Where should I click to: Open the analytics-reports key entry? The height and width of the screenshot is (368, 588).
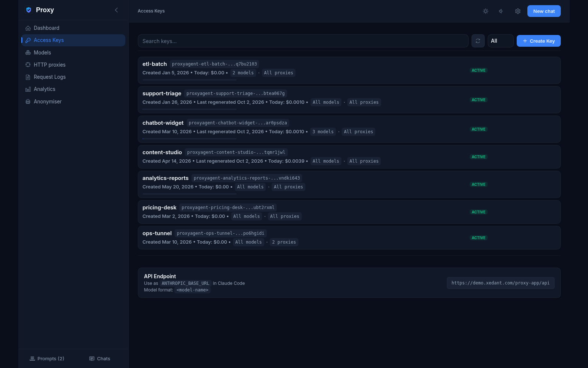349,184
